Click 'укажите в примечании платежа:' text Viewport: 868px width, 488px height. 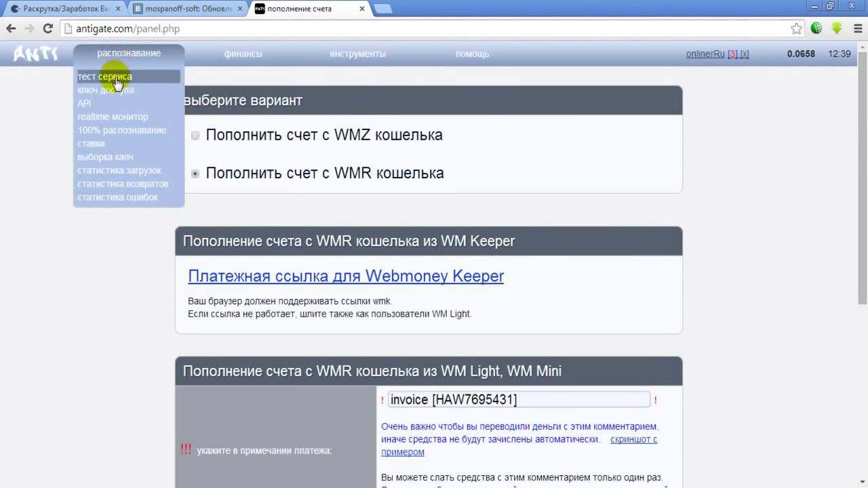tap(264, 450)
